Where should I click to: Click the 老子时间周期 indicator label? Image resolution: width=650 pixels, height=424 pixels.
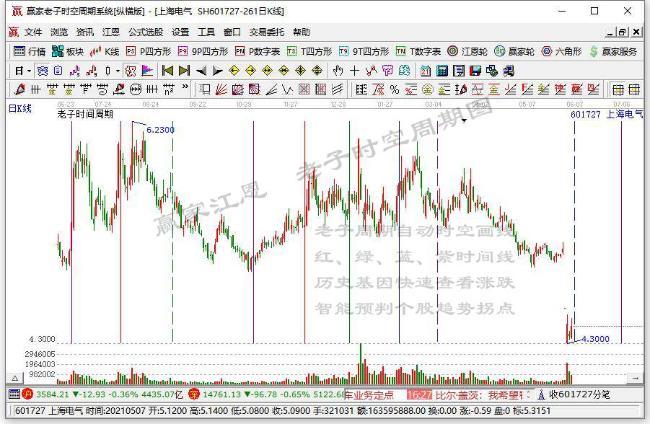(x=85, y=114)
